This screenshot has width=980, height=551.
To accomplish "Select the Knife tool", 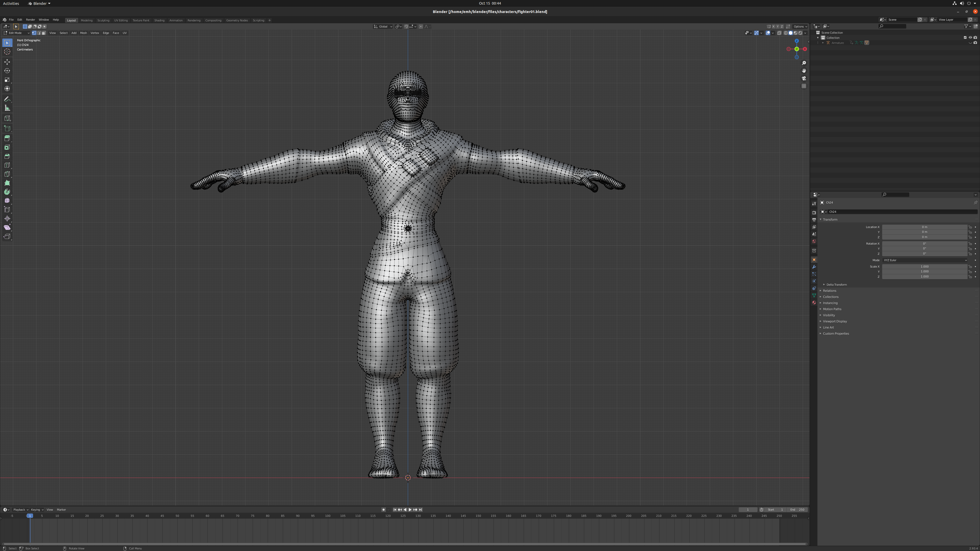I will point(7,174).
